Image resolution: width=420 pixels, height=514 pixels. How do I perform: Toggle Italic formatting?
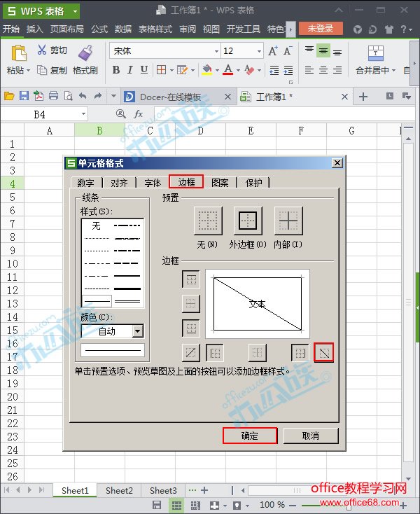click(130, 70)
